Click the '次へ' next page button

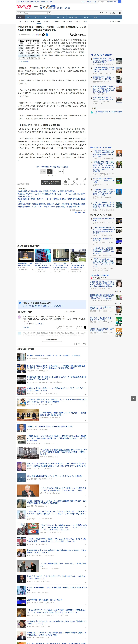pyautogui.click(x=61, y=172)
